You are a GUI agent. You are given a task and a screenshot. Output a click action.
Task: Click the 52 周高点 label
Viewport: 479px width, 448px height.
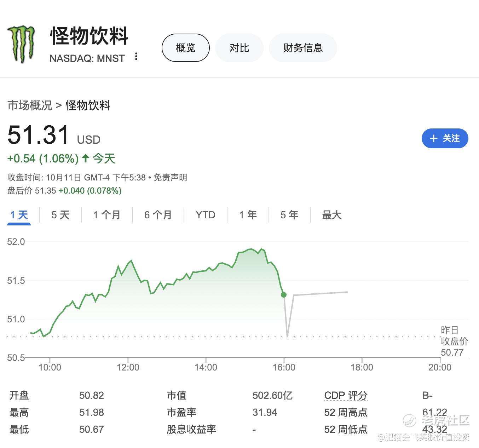(346, 412)
